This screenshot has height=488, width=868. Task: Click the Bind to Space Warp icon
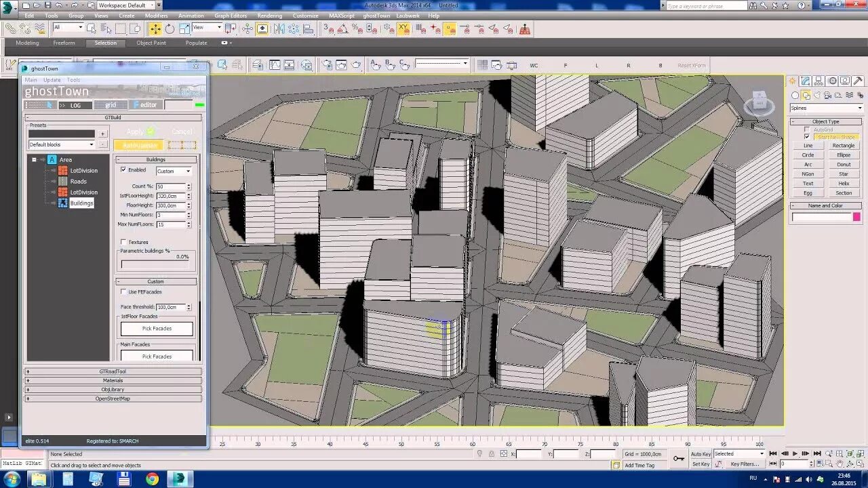tap(40, 28)
